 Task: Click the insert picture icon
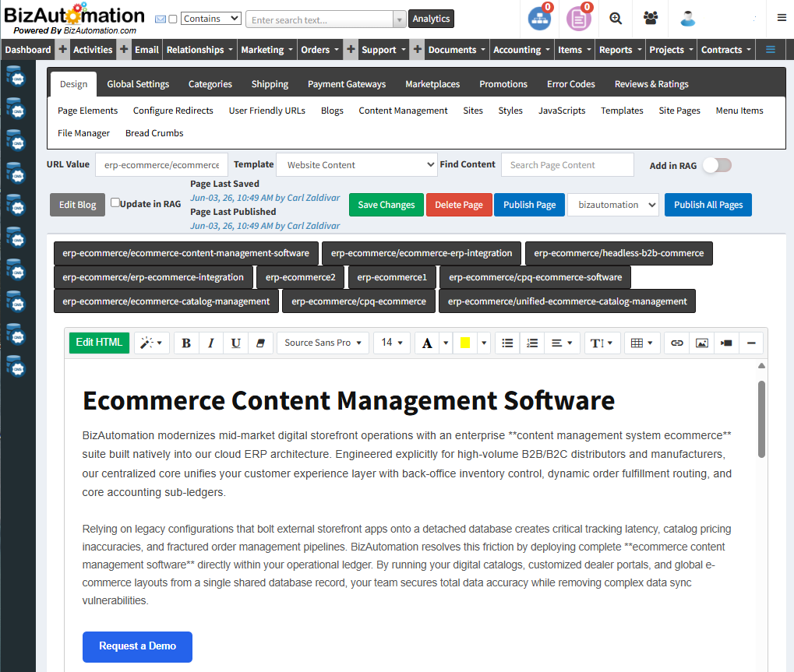click(701, 343)
